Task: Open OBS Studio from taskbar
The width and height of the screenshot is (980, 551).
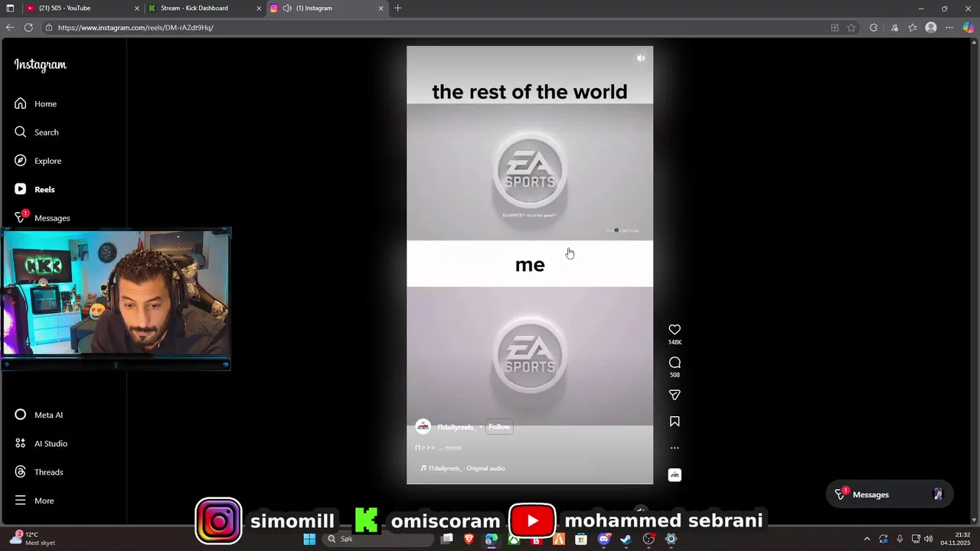Action: coord(648,539)
